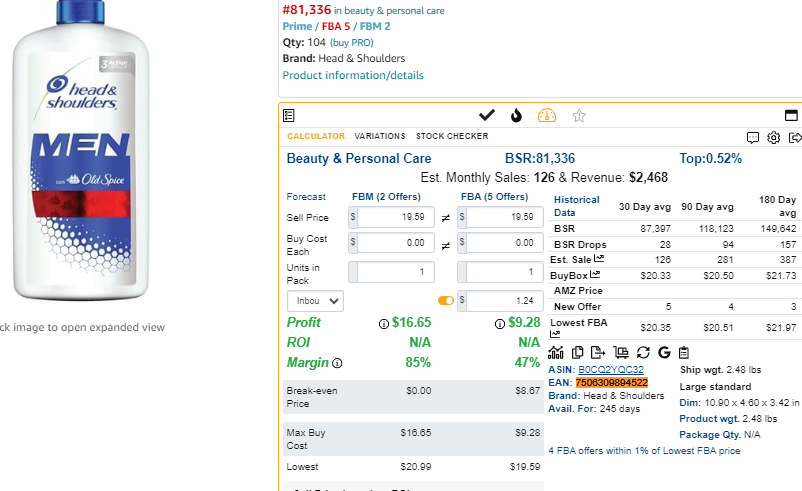Click the Google G search icon
The image size is (802, 491).
[664, 352]
